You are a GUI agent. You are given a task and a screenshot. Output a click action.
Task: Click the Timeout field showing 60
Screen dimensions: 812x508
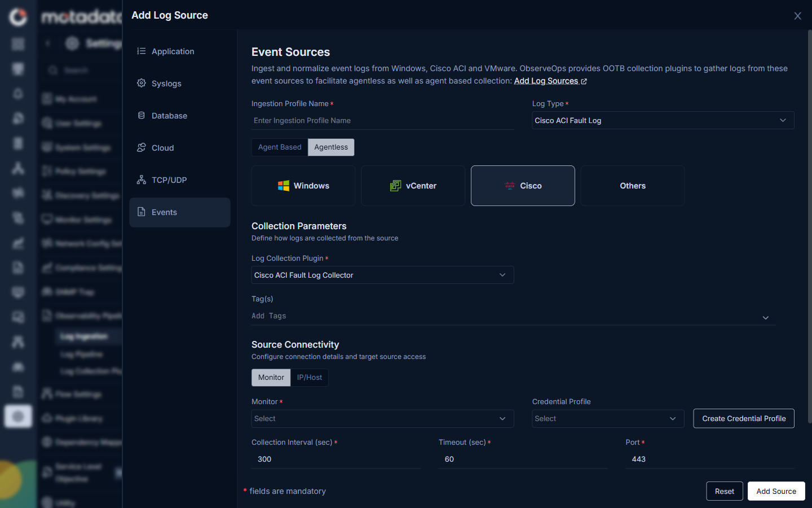point(523,459)
